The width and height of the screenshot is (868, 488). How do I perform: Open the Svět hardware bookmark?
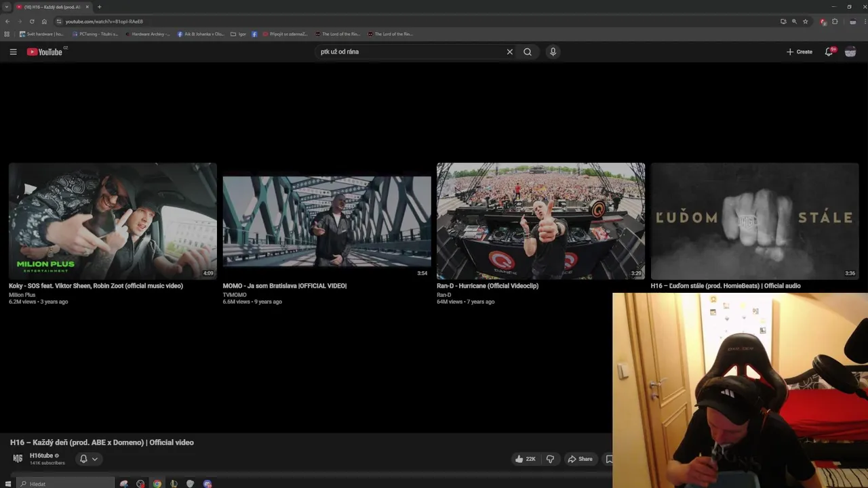point(41,34)
